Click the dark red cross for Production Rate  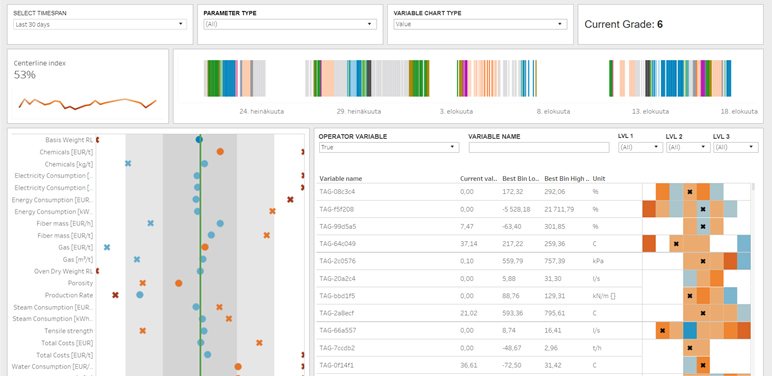pyautogui.click(x=115, y=295)
